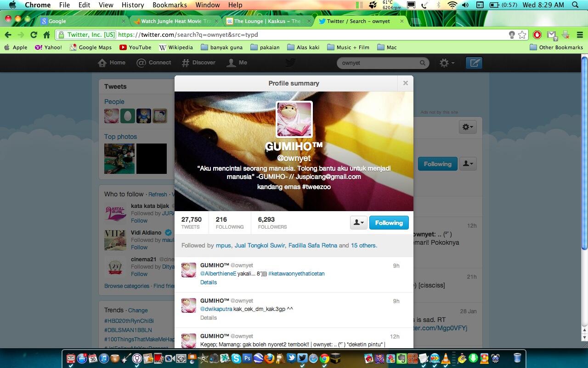
Task: Follow the kata kata bijak account
Action: point(139,221)
